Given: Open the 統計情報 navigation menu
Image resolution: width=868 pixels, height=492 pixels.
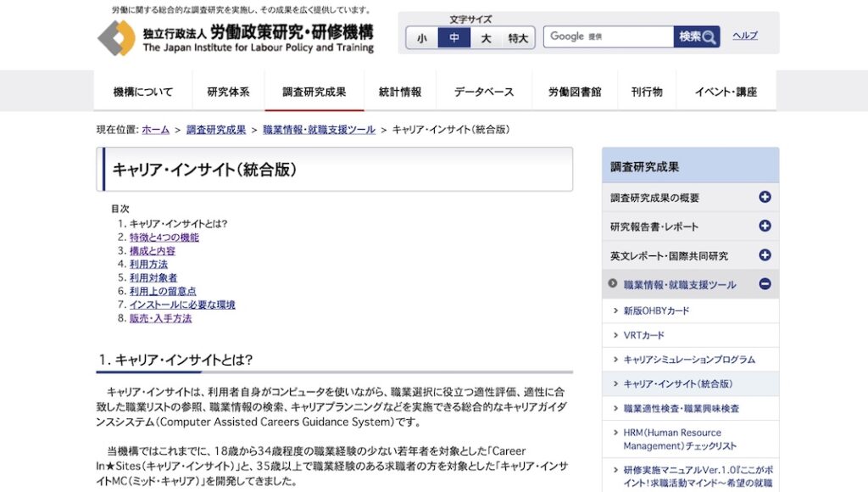Looking at the screenshot, I should click(398, 90).
